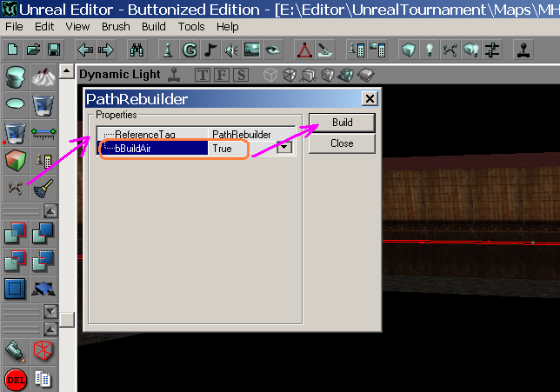Image resolution: width=560 pixels, height=392 pixels.
Task: Open the bBuildAir value dropdown arrow
Action: [284, 149]
